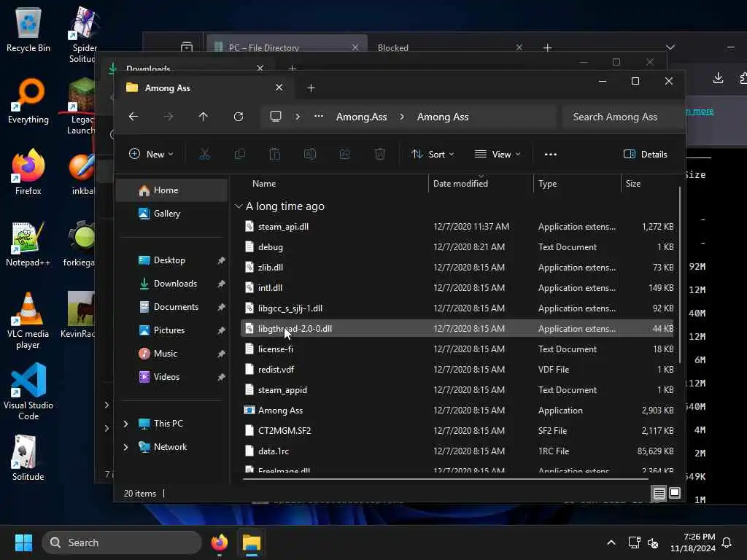Click the Share icon in toolbar

click(x=345, y=155)
